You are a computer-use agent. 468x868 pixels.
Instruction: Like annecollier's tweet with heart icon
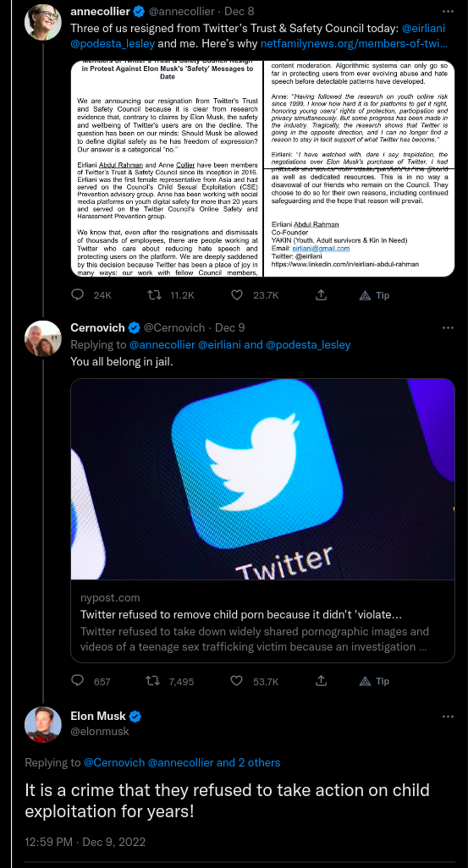[236, 295]
